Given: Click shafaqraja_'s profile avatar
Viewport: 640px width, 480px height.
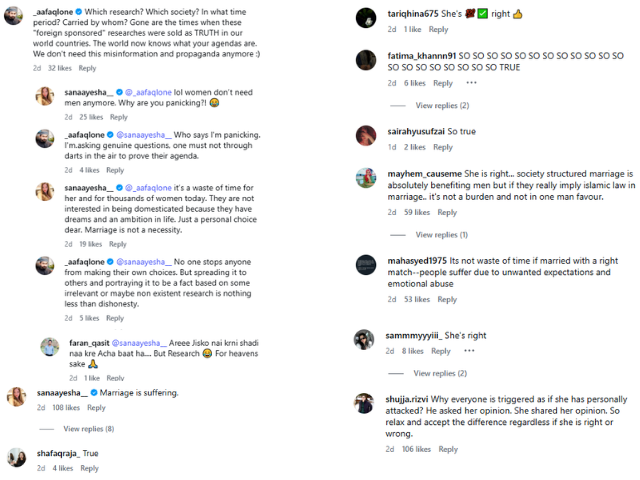Looking at the screenshot, I should coord(16,457).
